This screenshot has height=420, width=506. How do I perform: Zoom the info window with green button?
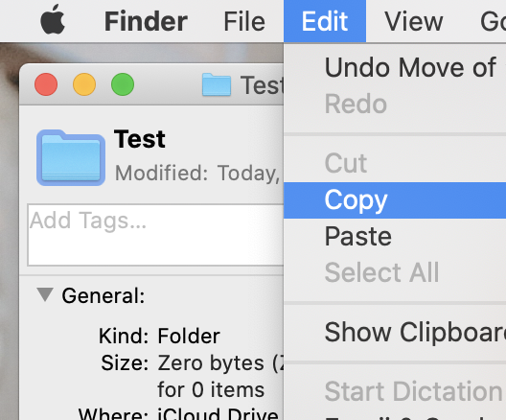pyautogui.click(x=123, y=84)
